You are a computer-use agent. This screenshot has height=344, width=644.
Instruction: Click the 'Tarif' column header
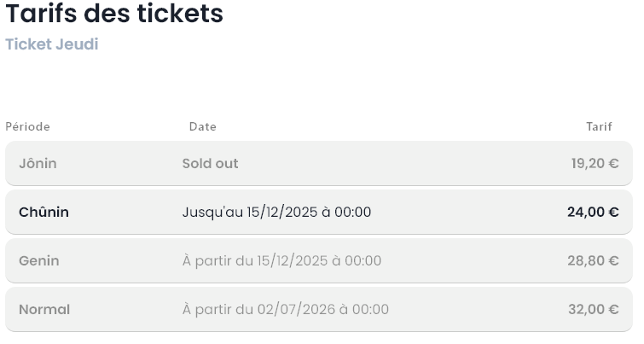coord(599,126)
